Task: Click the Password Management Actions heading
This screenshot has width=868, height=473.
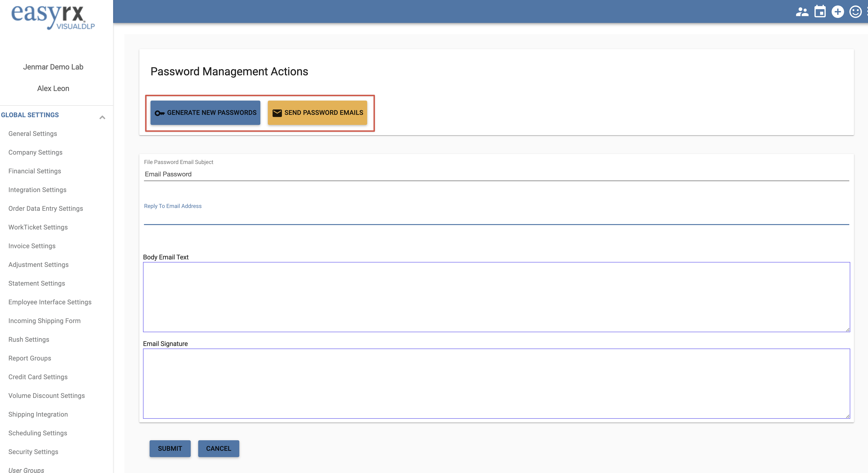Action: pos(229,72)
